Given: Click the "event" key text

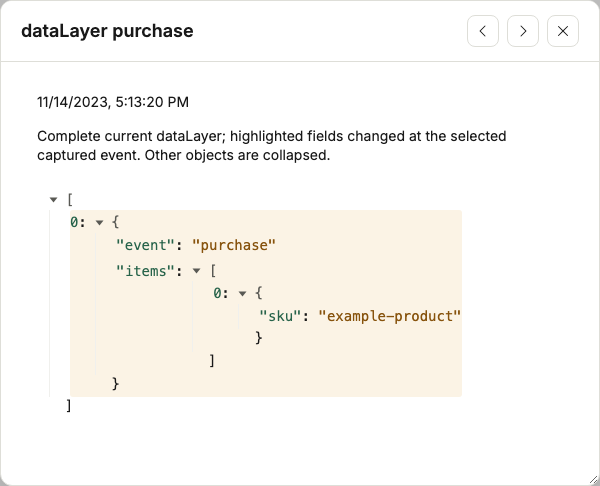Looking at the screenshot, I should pyautogui.click(x=146, y=245).
